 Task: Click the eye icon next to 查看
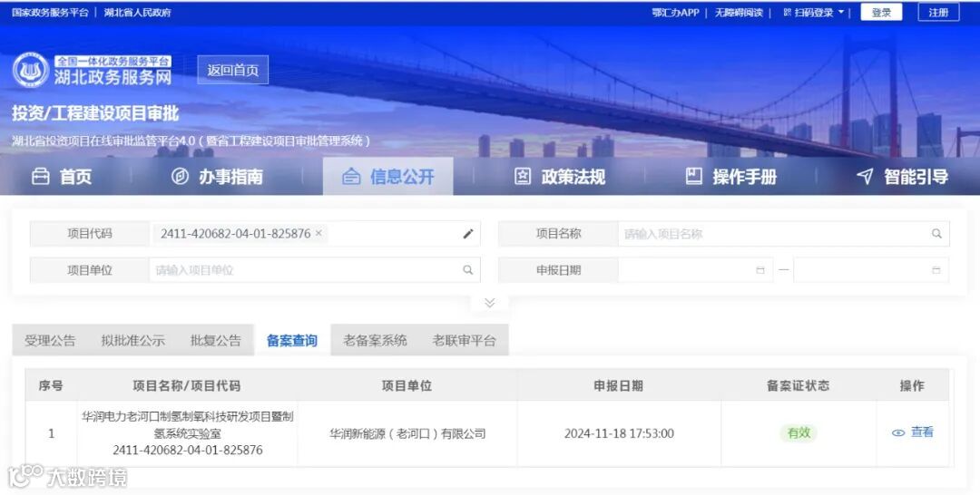tap(898, 432)
